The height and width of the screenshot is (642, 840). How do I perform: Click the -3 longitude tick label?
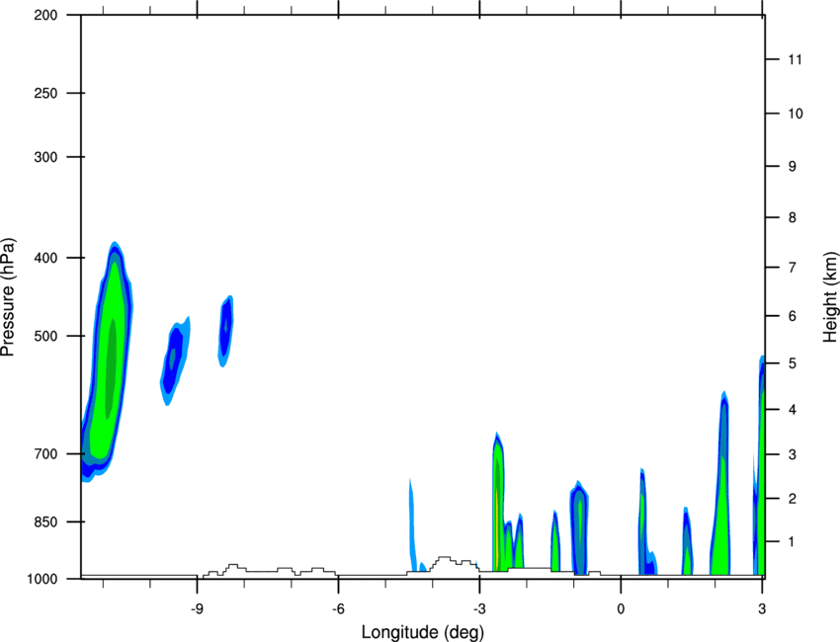coord(479,608)
